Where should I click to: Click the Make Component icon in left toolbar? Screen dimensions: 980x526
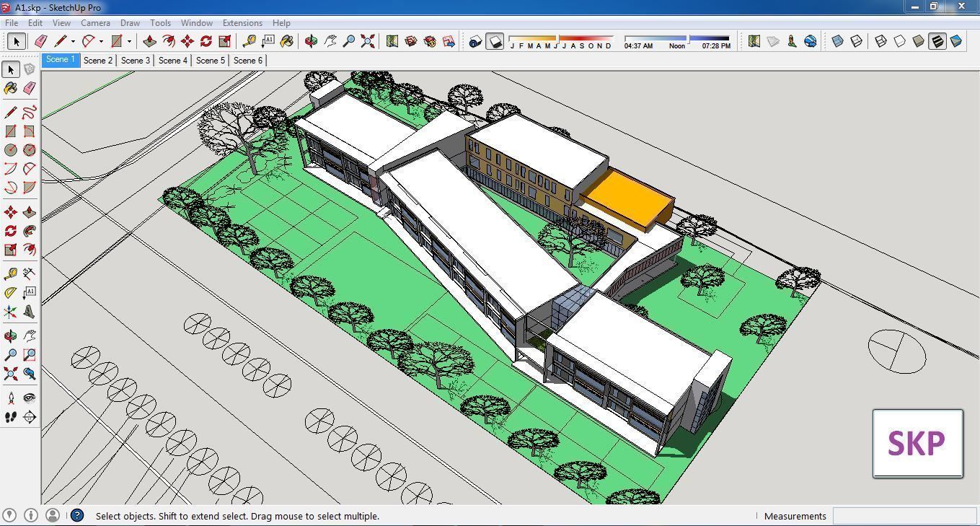(29, 69)
